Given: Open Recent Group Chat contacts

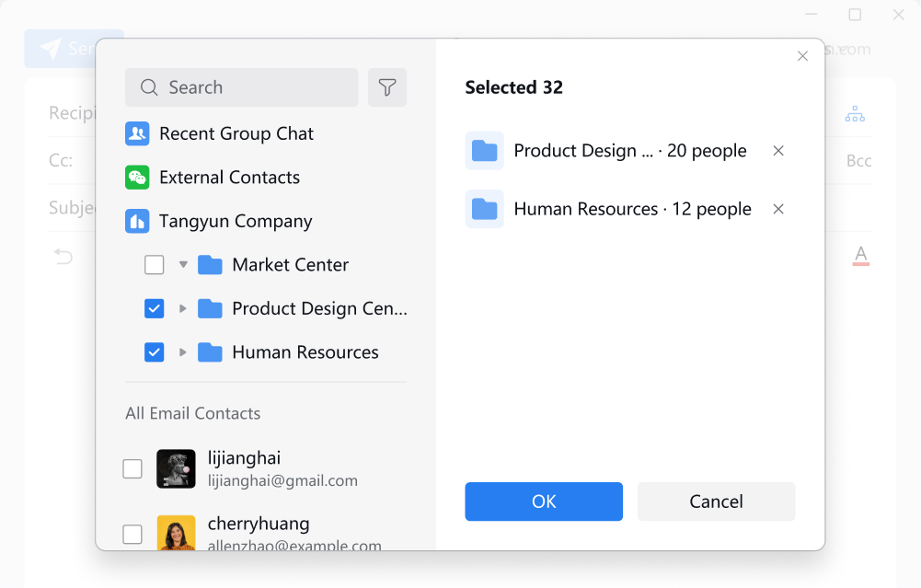Looking at the screenshot, I should pyautogui.click(x=236, y=133).
